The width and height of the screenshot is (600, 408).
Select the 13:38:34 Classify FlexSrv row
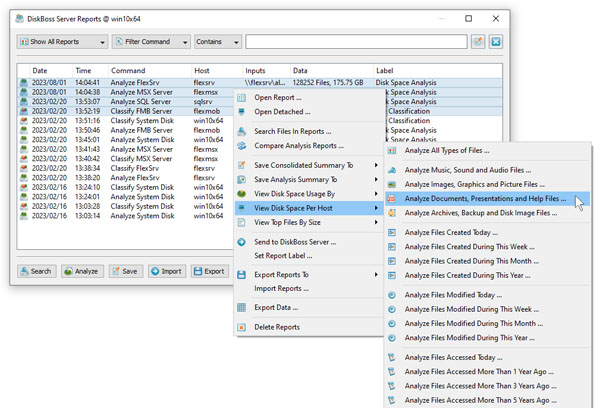pos(126,168)
